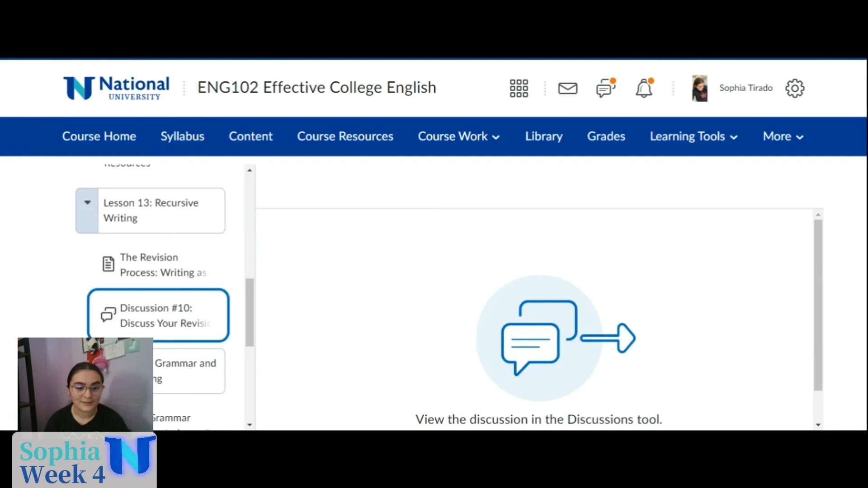Go to the Syllabus tab
868x488 pixels.
(x=182, y=136)
